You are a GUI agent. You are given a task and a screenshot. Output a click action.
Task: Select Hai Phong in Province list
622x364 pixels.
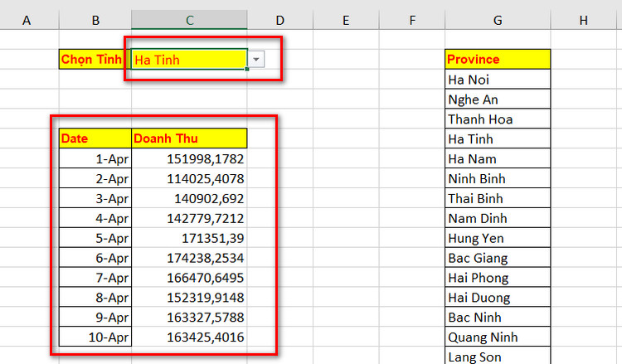click(498, 278)
